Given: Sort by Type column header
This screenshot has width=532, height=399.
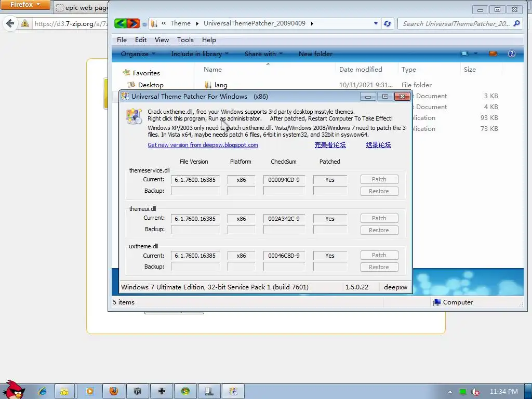Looking at the screenshot, I should pos(408,70).
